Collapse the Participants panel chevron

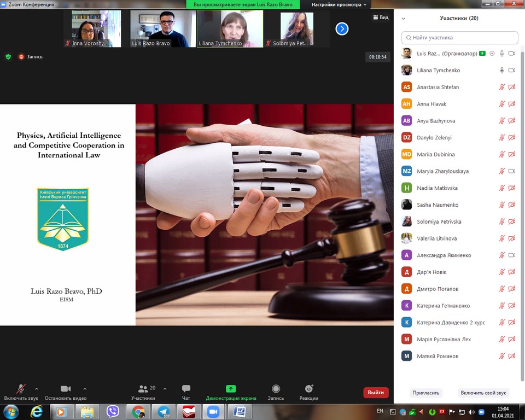coord(404,18)
